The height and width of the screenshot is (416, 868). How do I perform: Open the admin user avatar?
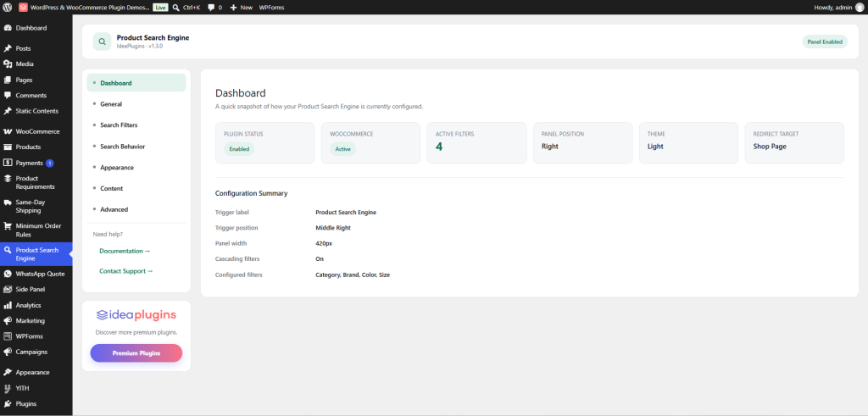click(860, 8)
